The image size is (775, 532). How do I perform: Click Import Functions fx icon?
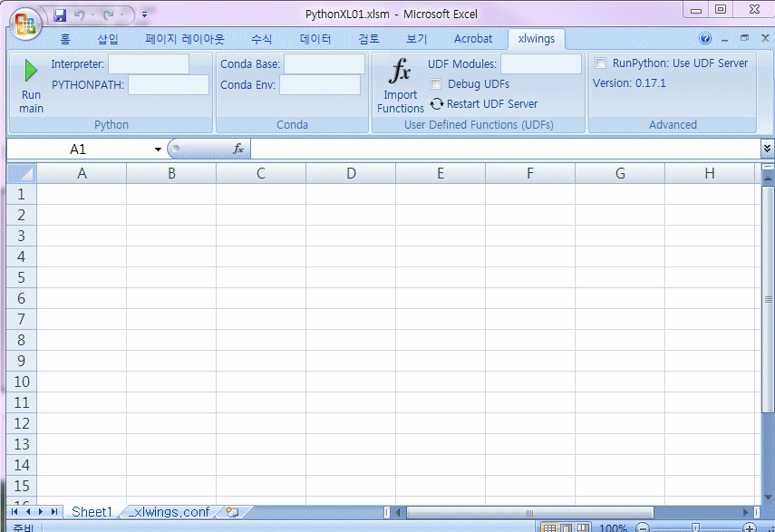point(401,85)
